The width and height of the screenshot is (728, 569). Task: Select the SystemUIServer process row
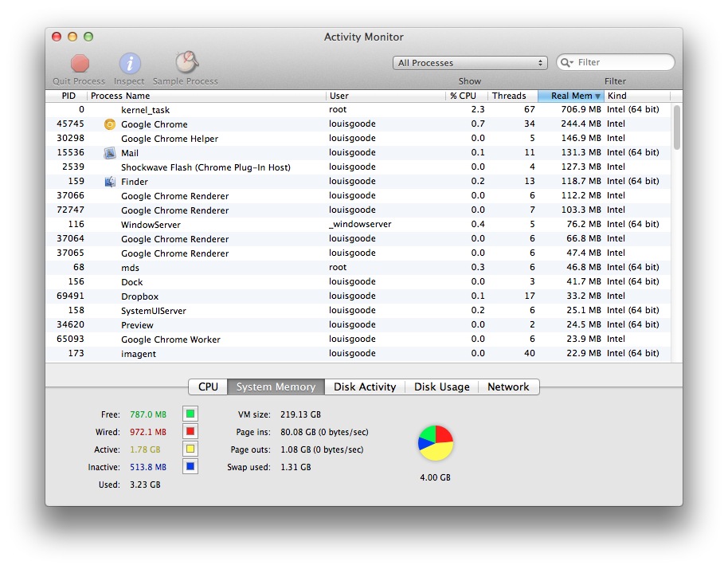[x=358, y=311]
